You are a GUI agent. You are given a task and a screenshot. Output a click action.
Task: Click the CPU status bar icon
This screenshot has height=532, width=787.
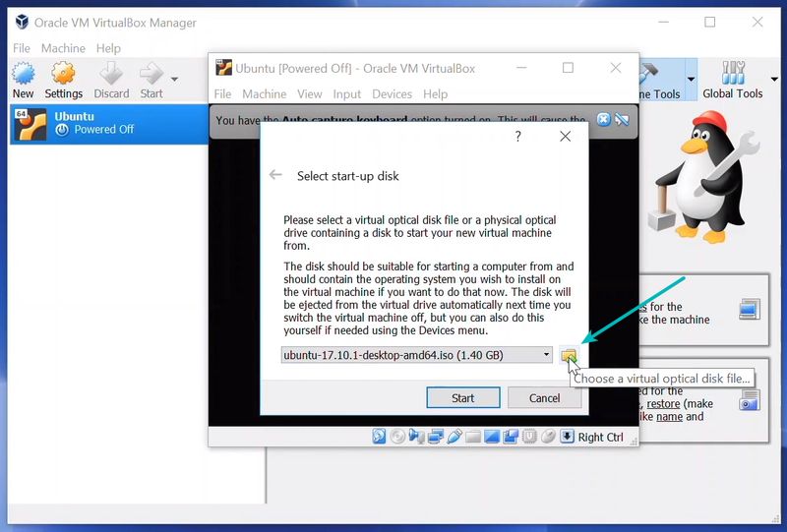pos(529,437)
